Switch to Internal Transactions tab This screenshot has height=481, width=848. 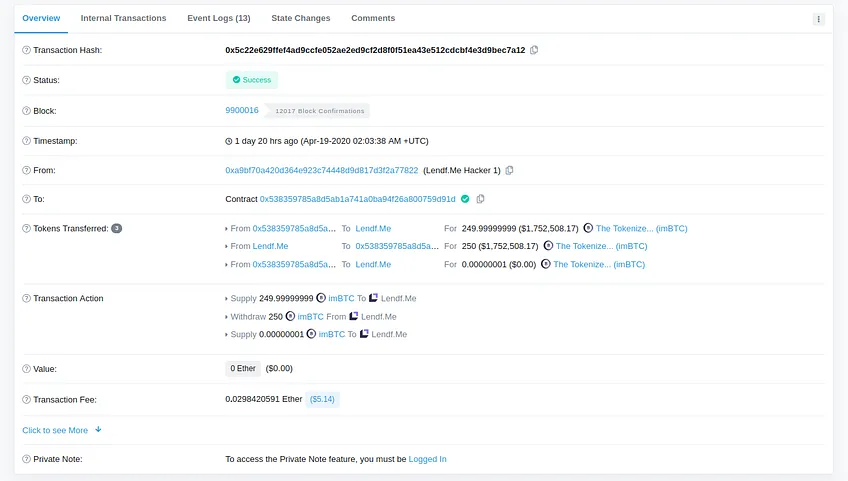(123, 18)
